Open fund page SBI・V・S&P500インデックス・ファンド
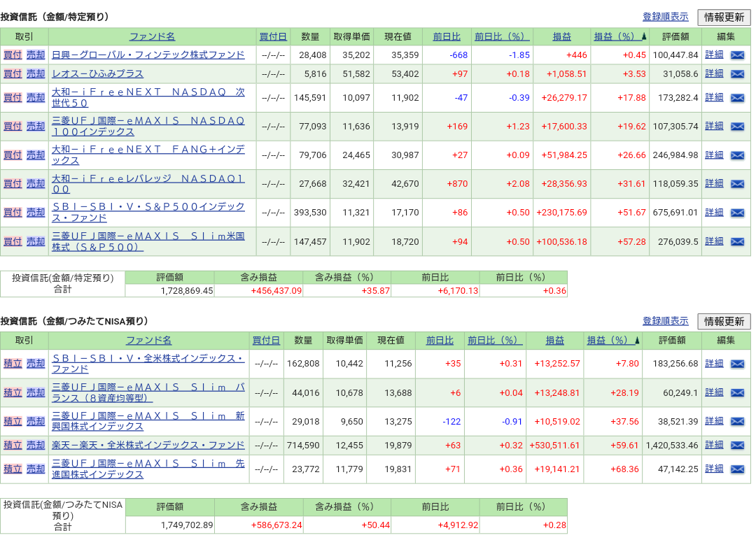756x540 pixels. point(148,213)
